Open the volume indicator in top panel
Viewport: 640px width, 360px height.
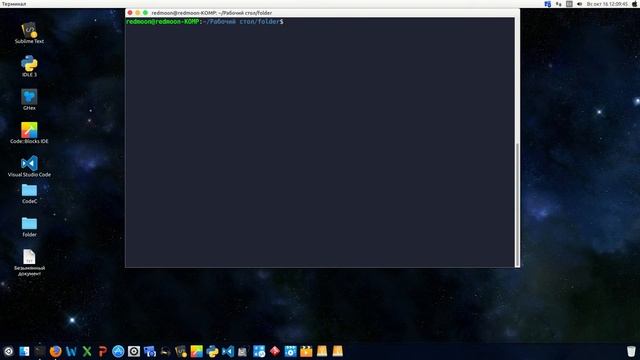coord(580,4)
